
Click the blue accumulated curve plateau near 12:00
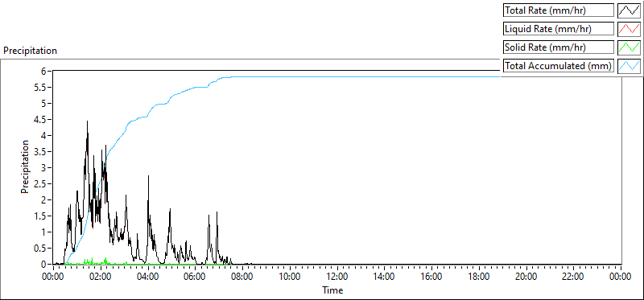coord(336,76)
